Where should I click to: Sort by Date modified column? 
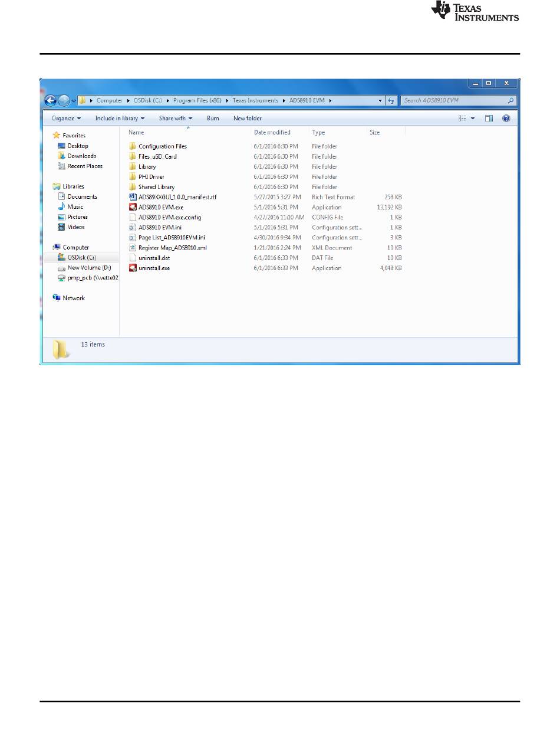tap(272, 133)
